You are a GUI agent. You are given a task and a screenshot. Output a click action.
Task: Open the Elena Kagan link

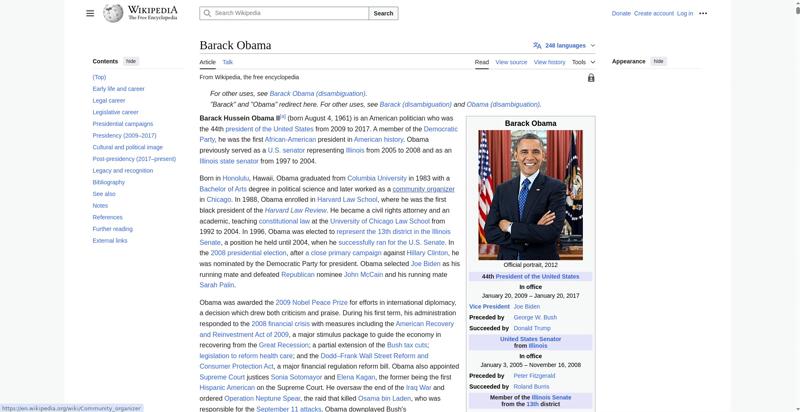pyautogui.click(x=356, y=377)
